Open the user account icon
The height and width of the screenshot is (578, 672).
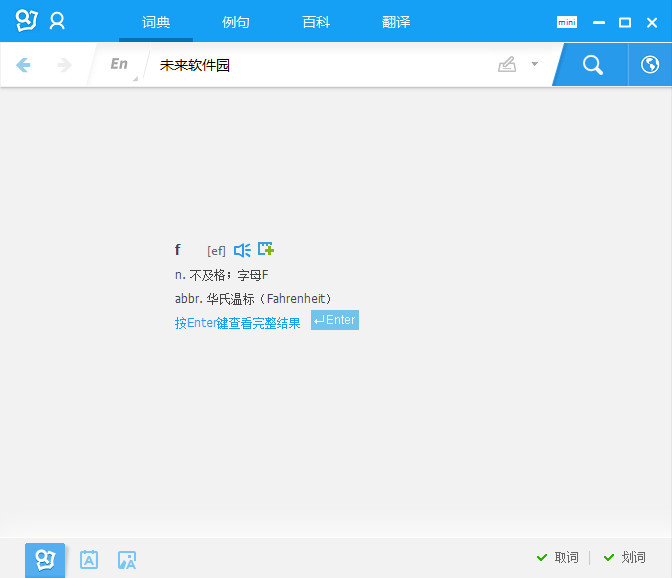(x=57, y=21)
